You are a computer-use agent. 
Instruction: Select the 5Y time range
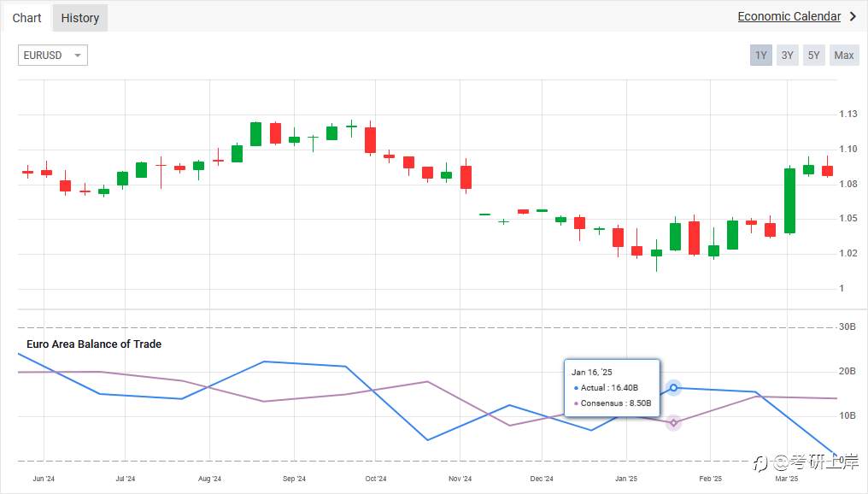813,56
